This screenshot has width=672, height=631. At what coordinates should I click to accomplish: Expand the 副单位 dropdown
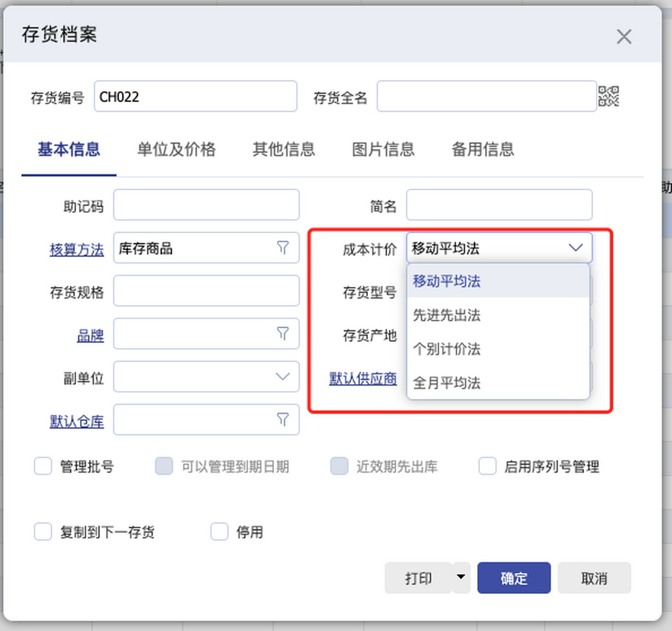[x=283, y=376]
